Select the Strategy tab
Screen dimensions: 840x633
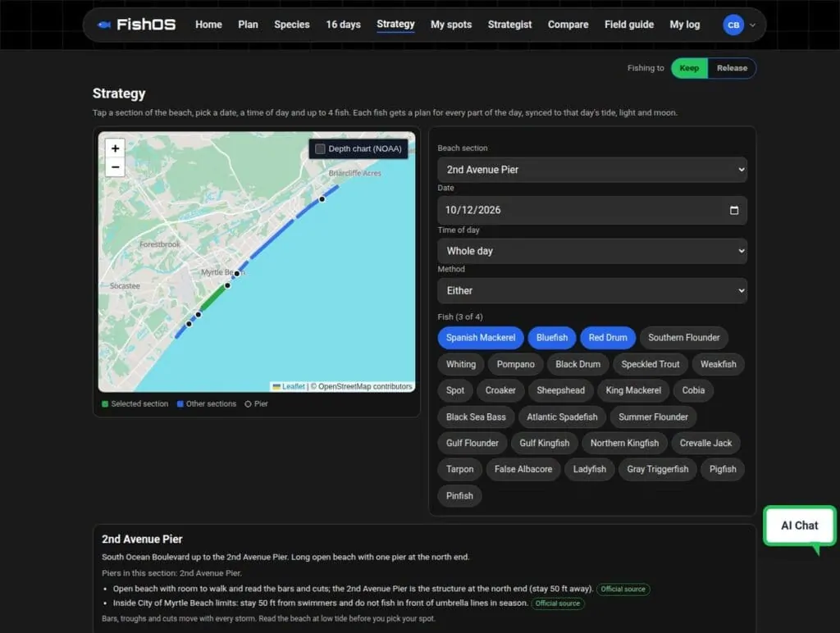click(x=395, y=24)
